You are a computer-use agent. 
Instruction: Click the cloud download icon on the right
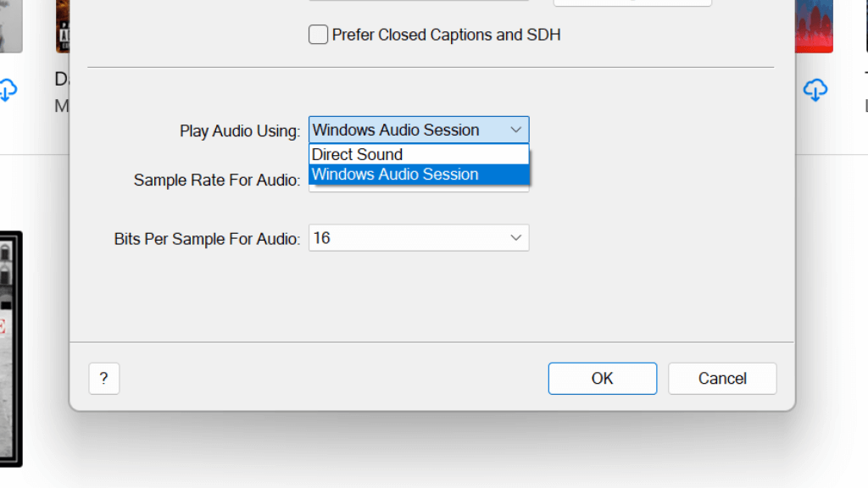click(815, 89)
